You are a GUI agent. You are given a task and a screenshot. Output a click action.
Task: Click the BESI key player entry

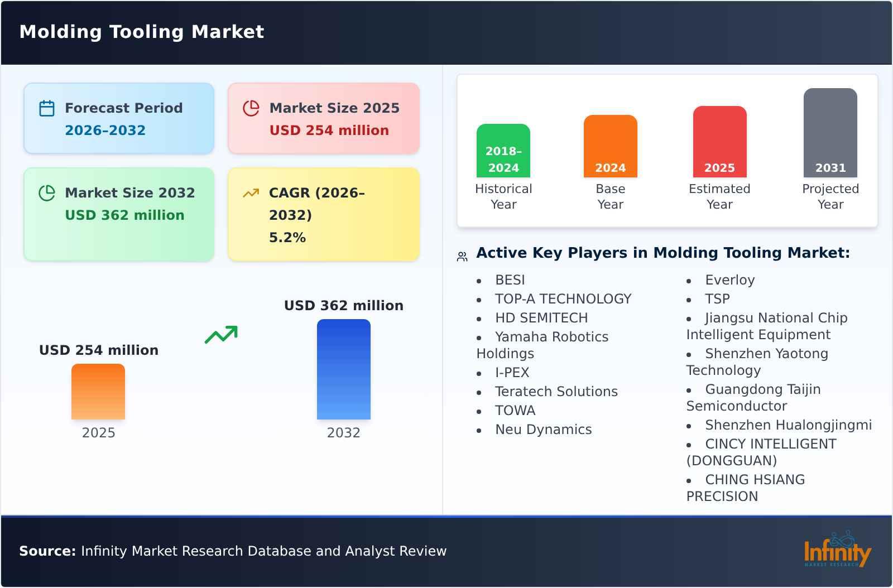point(510,280)
